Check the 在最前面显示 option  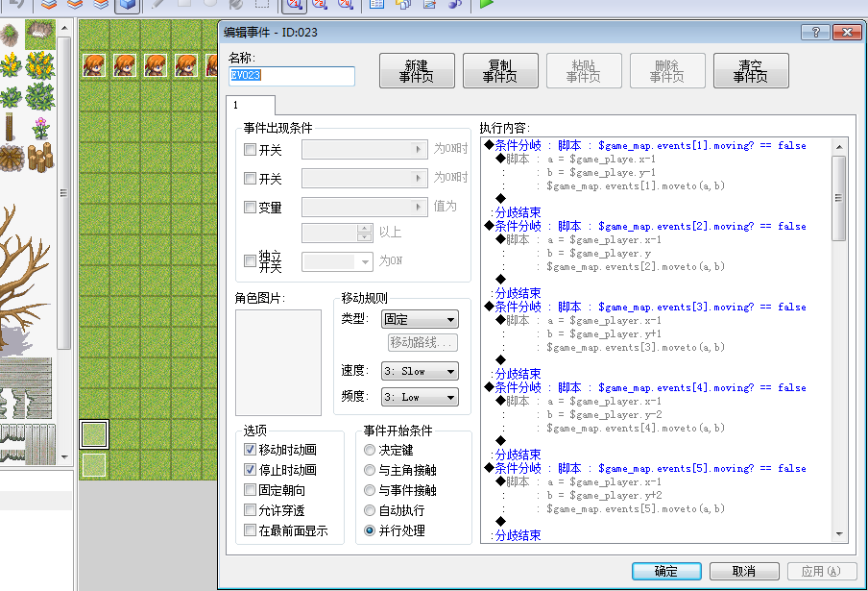pyautogui.click(x=250, y=530)
